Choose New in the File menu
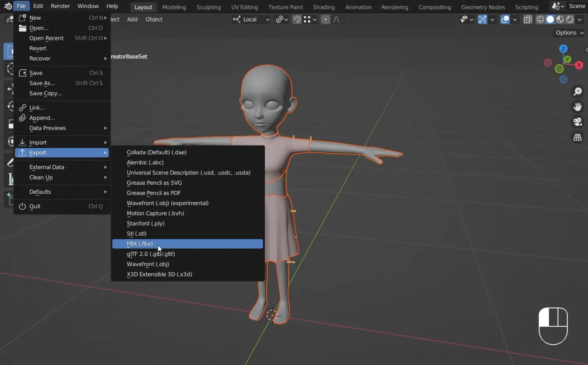588x365 pixels. point(62,18)
